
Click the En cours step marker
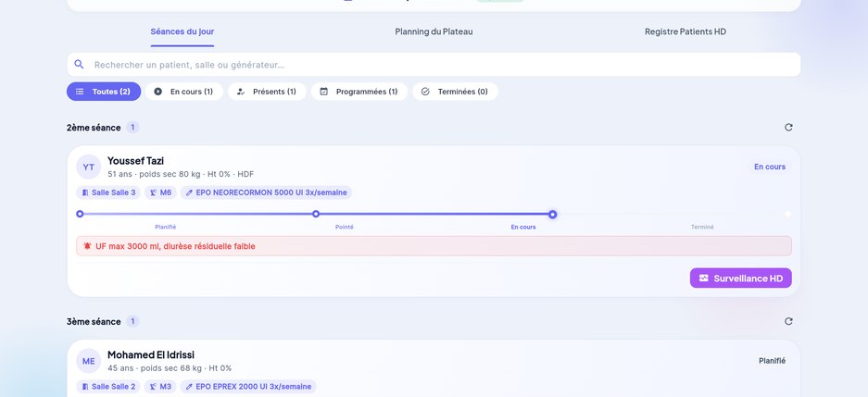coord(552,214)
